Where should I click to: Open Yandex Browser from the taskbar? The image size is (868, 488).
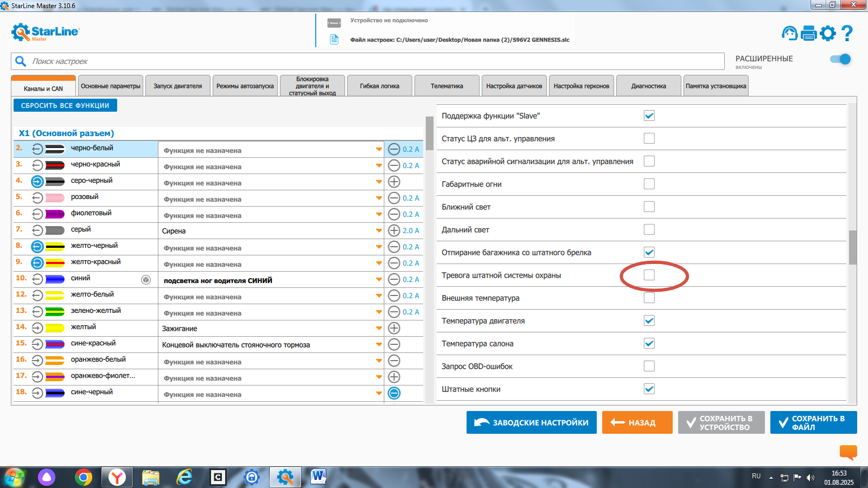117,477
